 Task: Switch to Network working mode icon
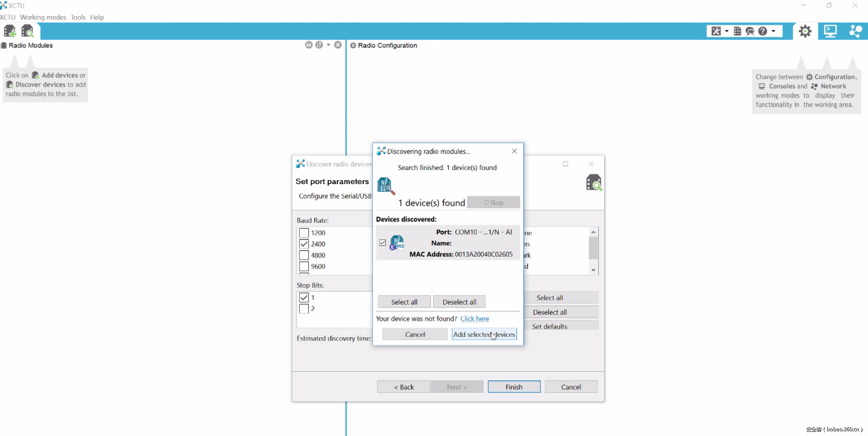(x=855, y=31)
